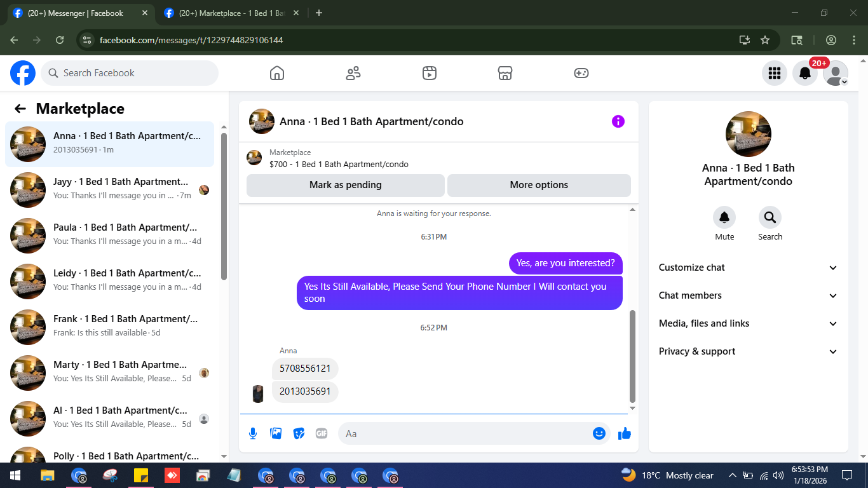Send a thumbs-up like
The image size is (868, 488).
pos(625,433)
